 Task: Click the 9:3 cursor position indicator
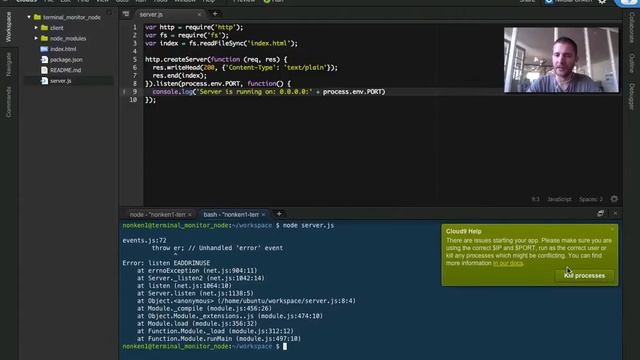[536, 199]
